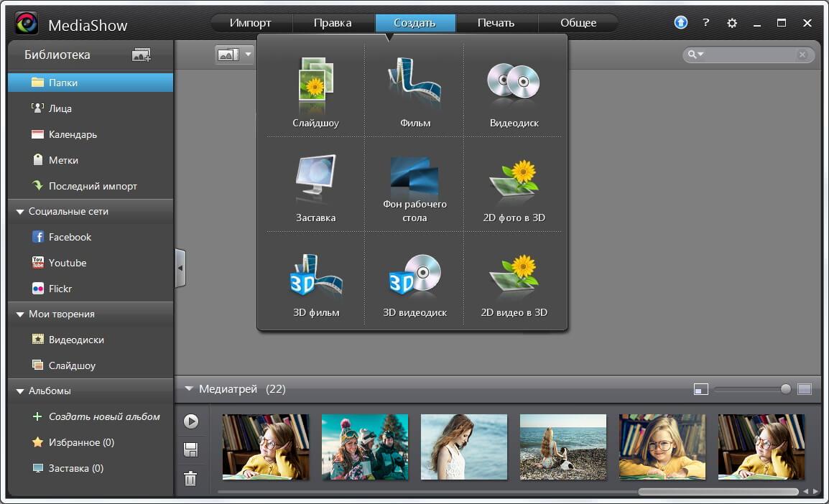829x504 pixels.
Task: Click the trash icon in media tray
Action: [190, 479]
